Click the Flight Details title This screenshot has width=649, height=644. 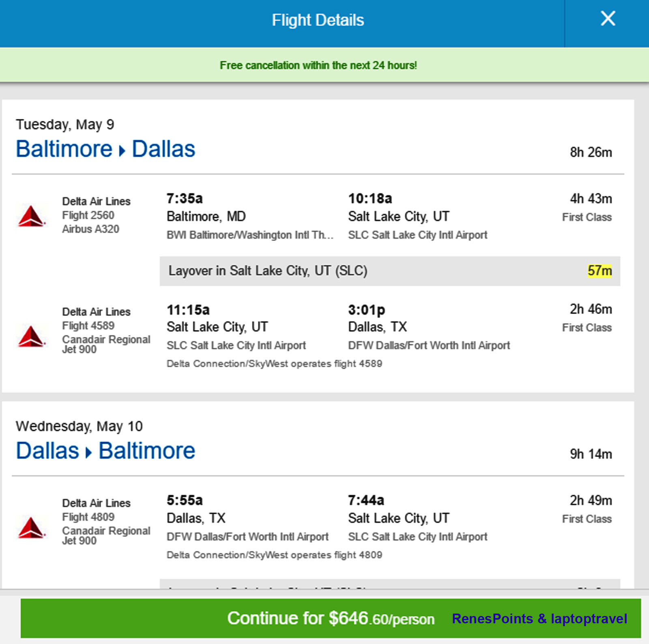(x=318, y=20)
